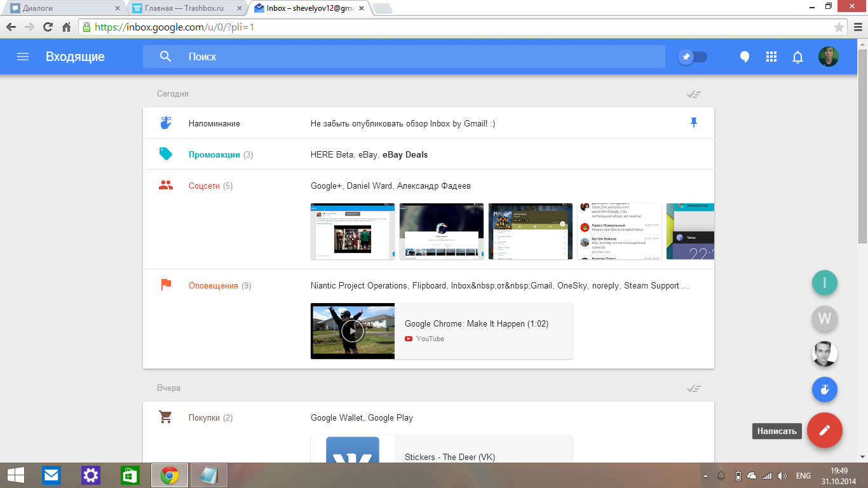Select the Inbox browser tab
This screenshot has width=868, height=488.
click(310, 8)
